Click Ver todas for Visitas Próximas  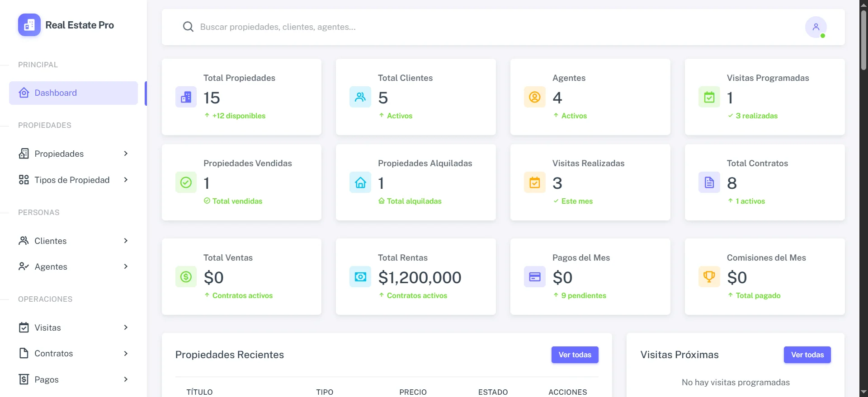[807, 355]
